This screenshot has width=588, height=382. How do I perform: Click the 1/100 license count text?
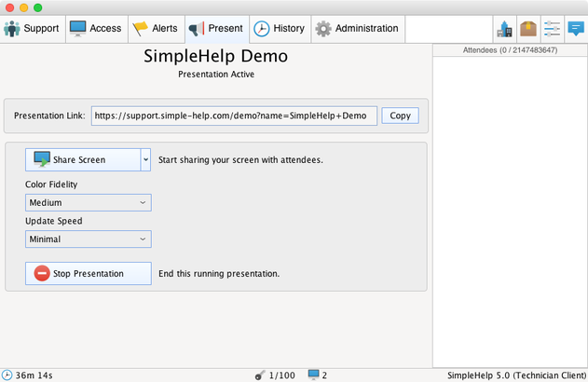(282, 375)
